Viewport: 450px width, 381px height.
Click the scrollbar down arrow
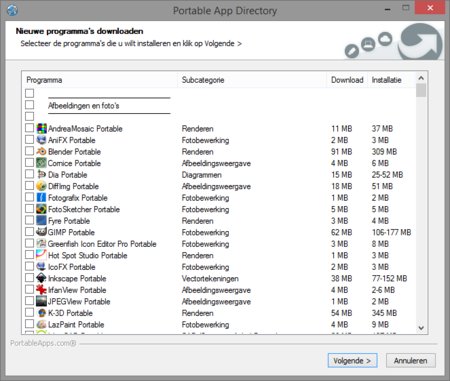click(x=421, y=328)
